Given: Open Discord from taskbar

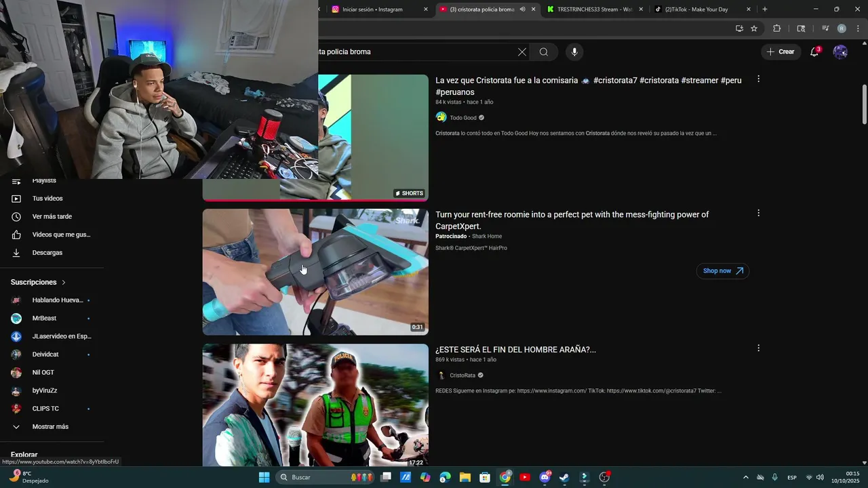Looking at the screenshot, I should [545, 477].
